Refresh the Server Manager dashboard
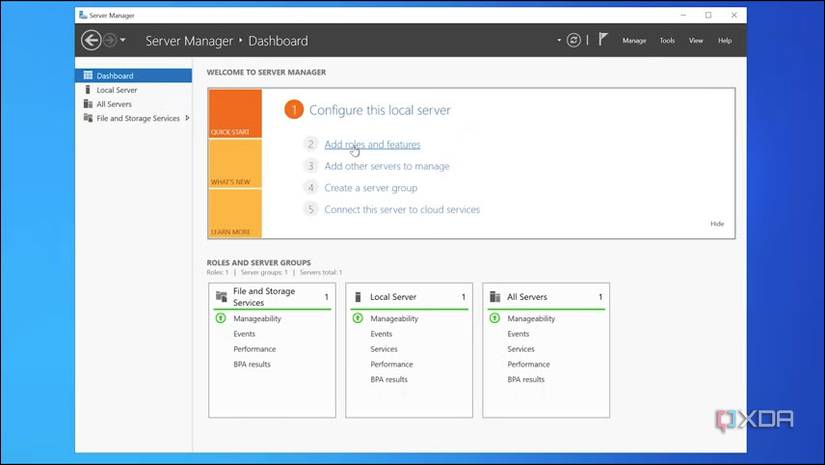825x465 pixels. pyautogui.click(x=574, y=40)
